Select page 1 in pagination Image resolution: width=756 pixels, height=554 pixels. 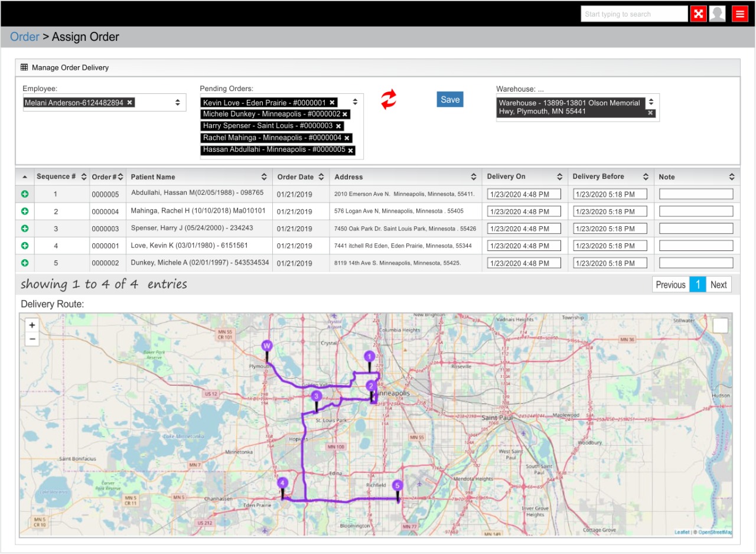pyautogui.click(x=698, y=285)
